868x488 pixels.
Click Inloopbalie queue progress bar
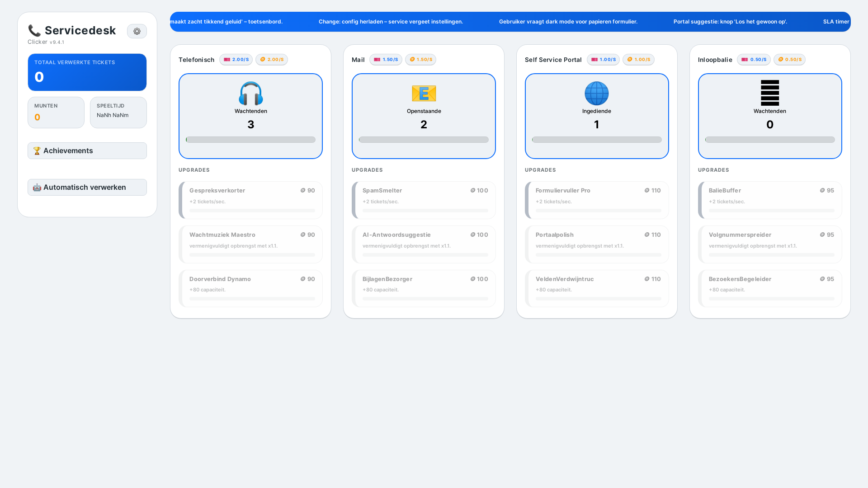click(770, 140)
